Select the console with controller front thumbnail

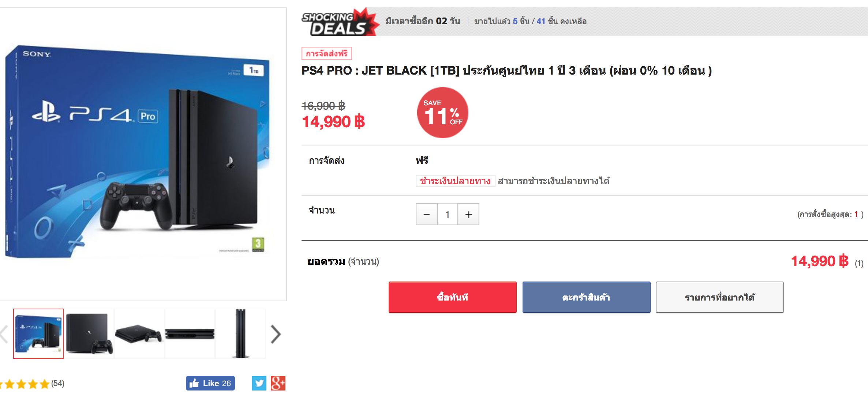click(x=90, y=334)
